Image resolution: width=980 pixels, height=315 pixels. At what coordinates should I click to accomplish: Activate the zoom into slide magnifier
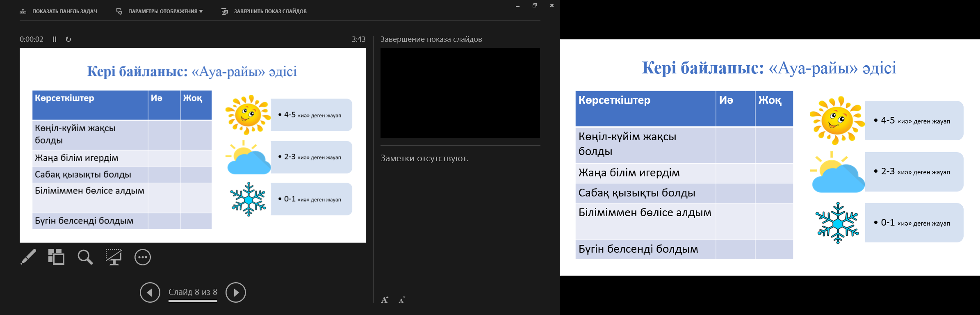[x=85, y=257]
